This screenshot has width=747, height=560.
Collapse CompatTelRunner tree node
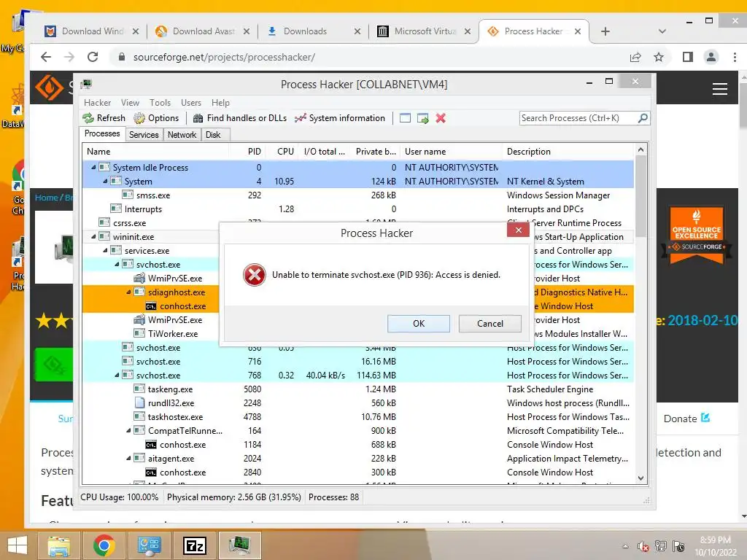pos(128,430)
